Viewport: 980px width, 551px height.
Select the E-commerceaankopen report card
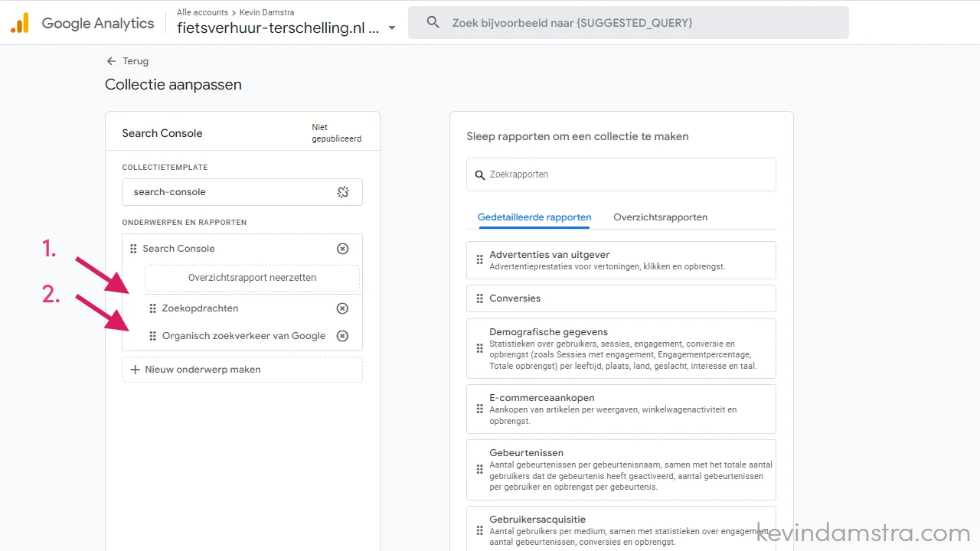pos(621,409)
